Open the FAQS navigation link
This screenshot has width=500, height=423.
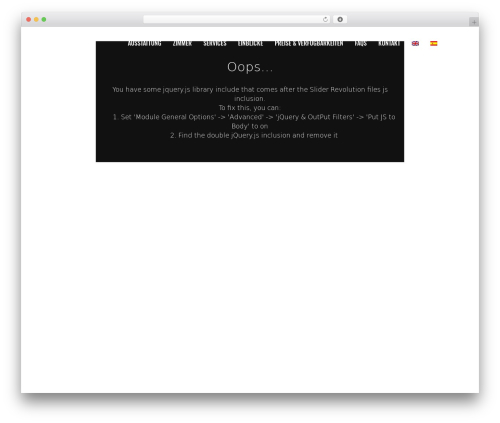click(x=361, y=43)
